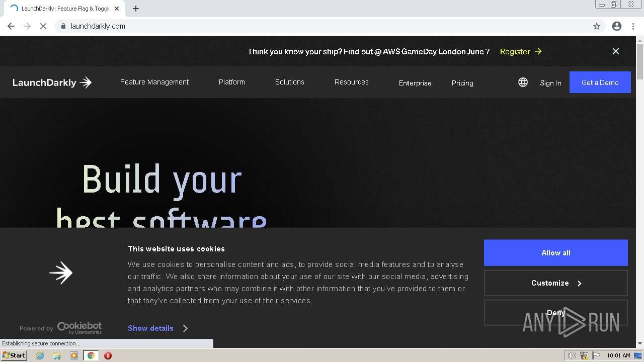Open the Feature Management menu
The height and width of the screenshot is (362, 644).
coord(154,82)
